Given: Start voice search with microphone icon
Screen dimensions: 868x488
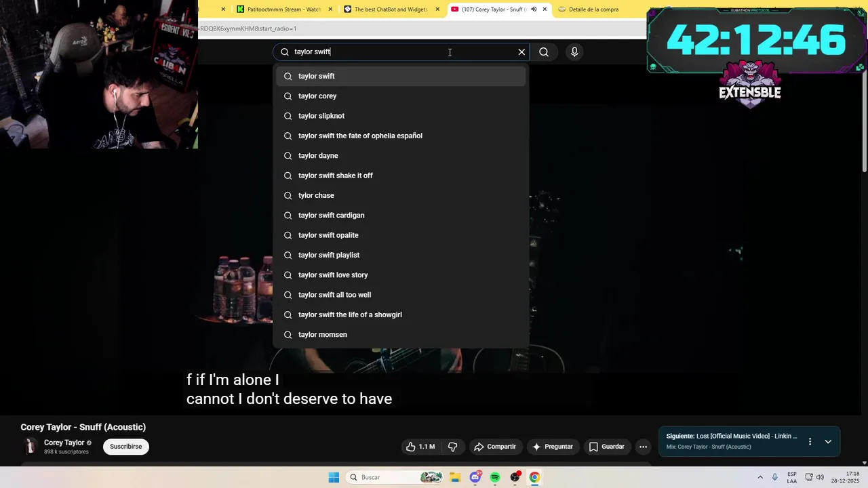Looking at the screenshot, I should click(x=574, y=52).
